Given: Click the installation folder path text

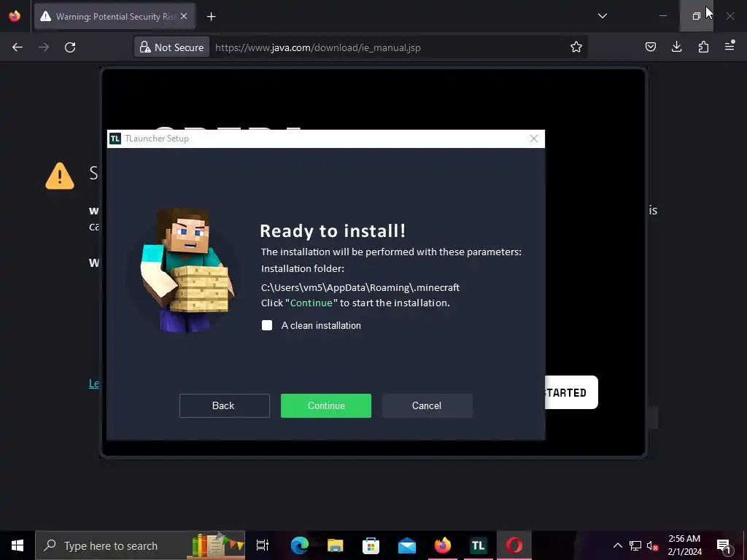Looking at the screenshot, I should pyautogui.click(x=360, y=287).
